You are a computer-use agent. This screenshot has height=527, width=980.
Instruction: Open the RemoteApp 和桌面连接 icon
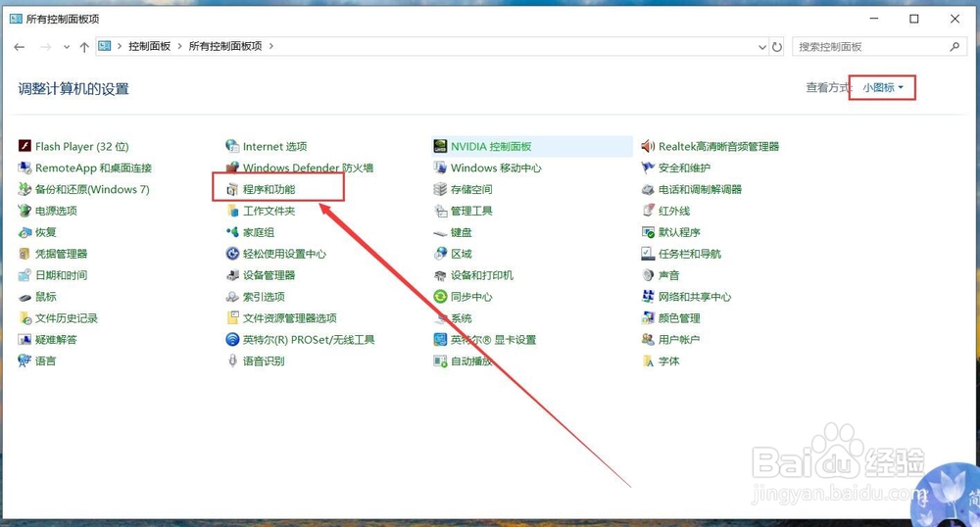tap(24, 168)
